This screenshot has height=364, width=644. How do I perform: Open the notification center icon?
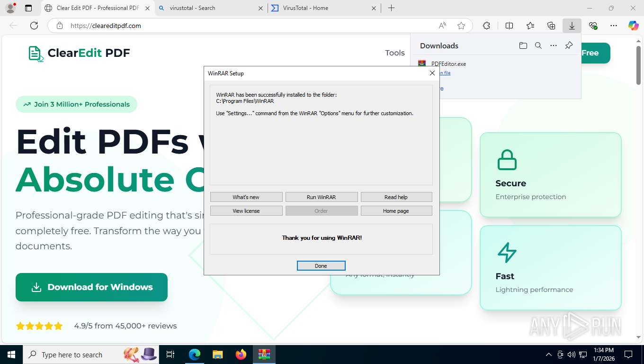628,355
